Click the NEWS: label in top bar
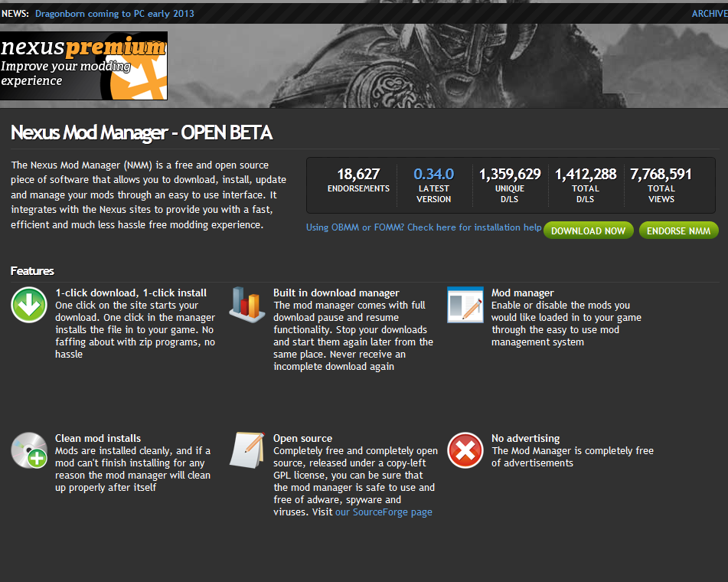Screen dimensions: 728x582 (15, 14)
